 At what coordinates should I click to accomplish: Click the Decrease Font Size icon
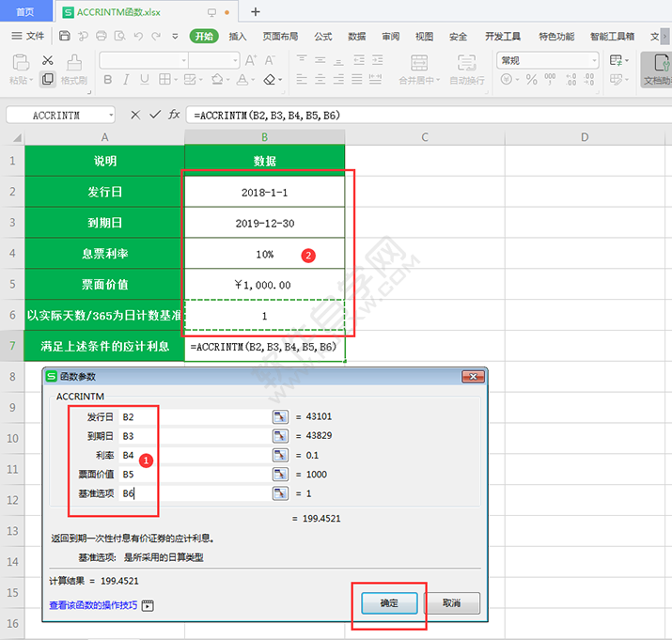270,60
